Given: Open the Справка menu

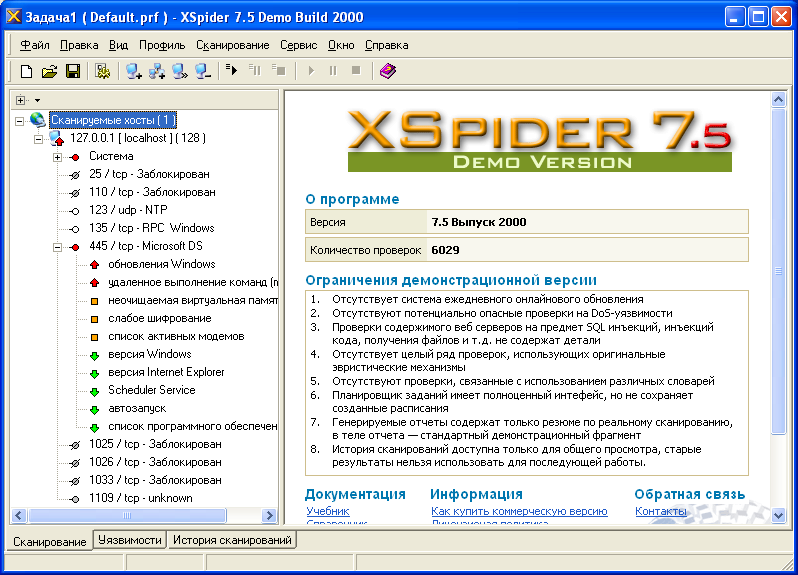Looking at the screenshot, I should click(386, 45).
